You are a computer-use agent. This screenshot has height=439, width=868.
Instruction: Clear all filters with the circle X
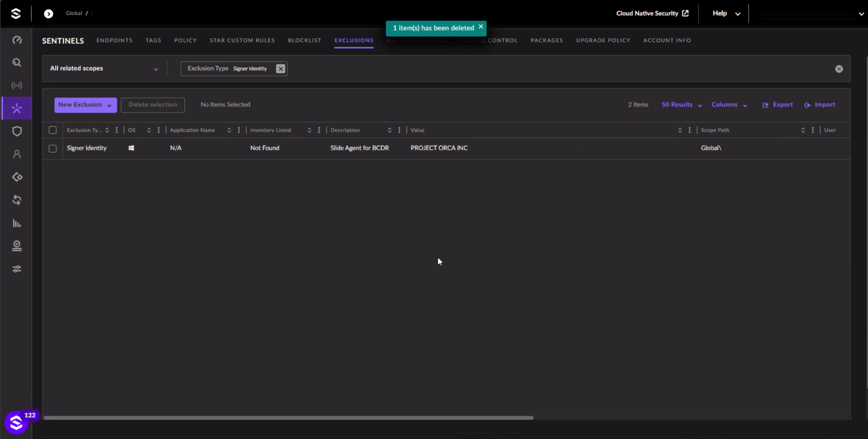pyautogui.click(x=839, y=69)
